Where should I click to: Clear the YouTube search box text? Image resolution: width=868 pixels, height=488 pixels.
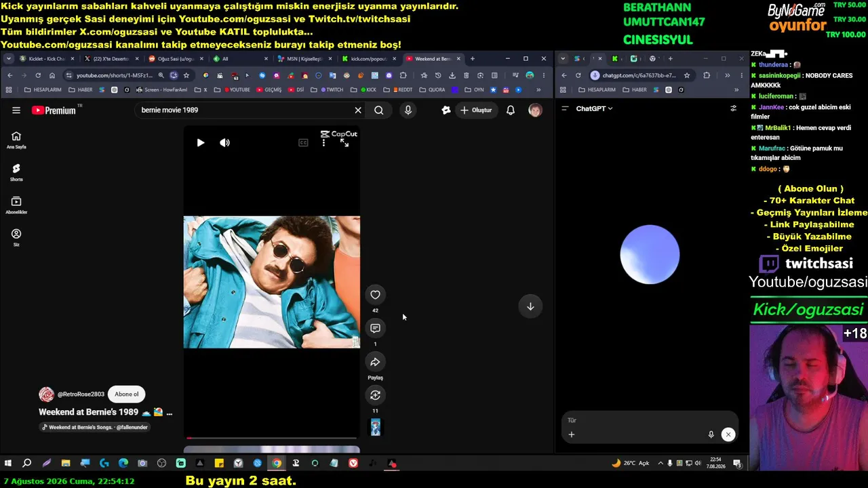pyautogui.click(x=358, y=110)
